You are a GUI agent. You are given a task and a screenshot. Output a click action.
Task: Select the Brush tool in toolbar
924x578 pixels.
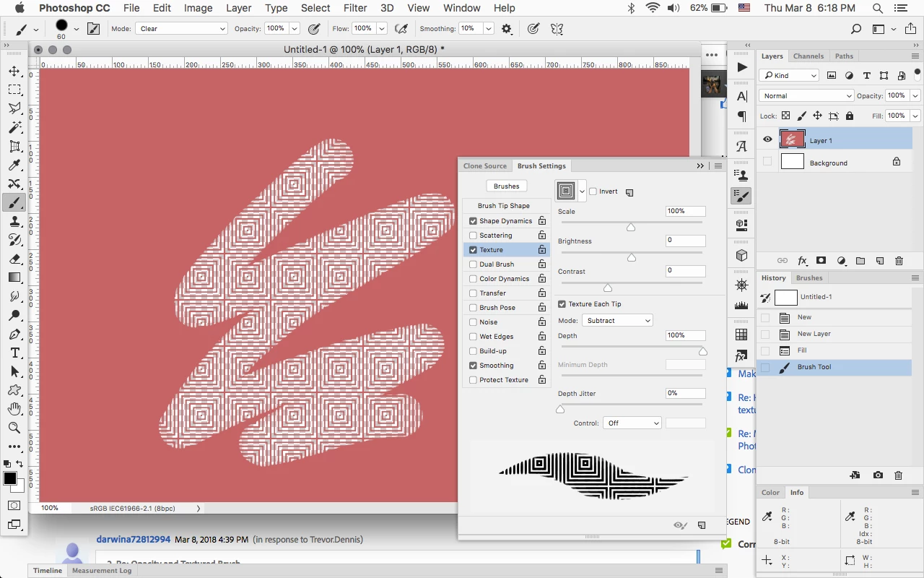14,203
